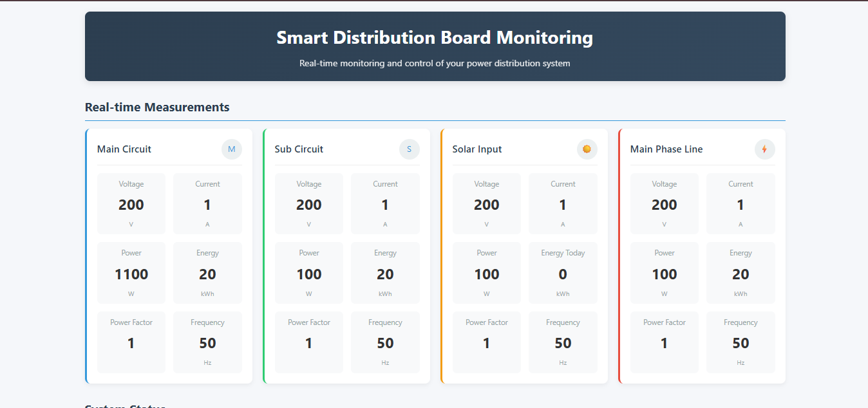Click the Sub Circuit Power Factor tile
Image resolution: width=868 pixels, height=408 pixels.
point(309,342)
